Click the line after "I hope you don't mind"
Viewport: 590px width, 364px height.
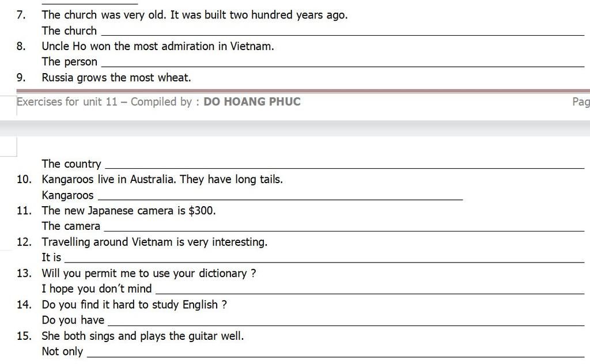370,293
